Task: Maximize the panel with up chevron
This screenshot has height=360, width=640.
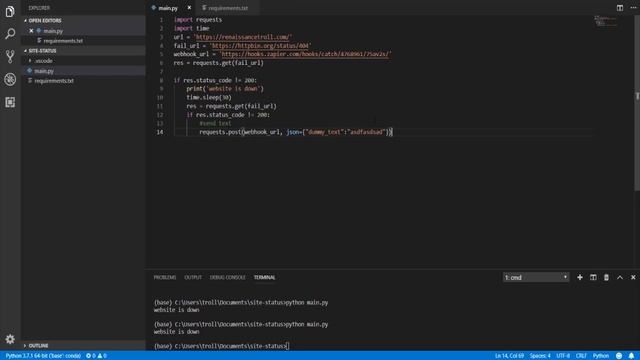Action: tap(620, 278)
